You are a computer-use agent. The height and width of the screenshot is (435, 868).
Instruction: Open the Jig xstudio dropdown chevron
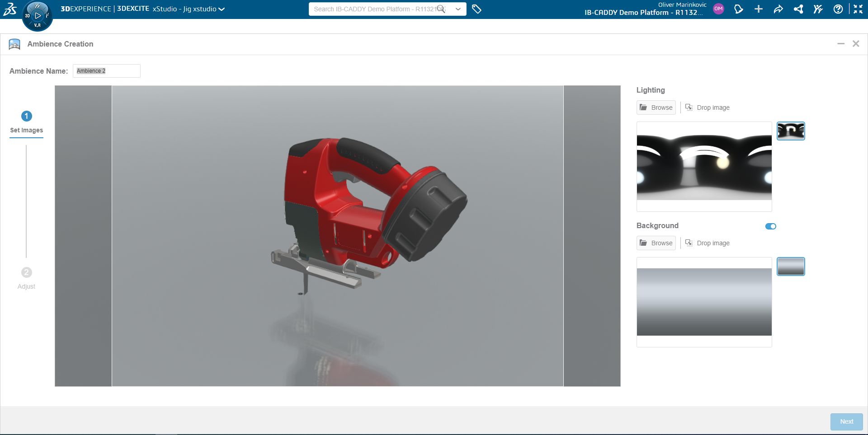221,9
